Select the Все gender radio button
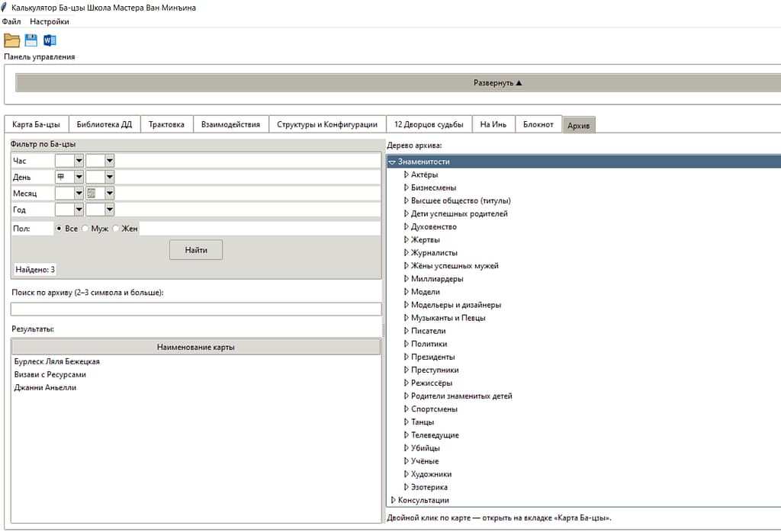781x532 pixels. (x=59, y=229)
